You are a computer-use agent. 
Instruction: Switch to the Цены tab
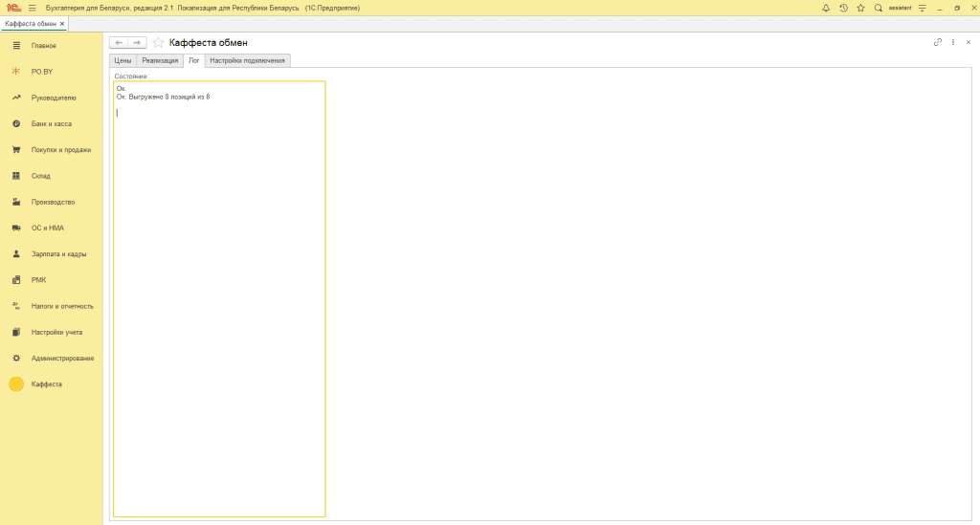tap(122, 60)
